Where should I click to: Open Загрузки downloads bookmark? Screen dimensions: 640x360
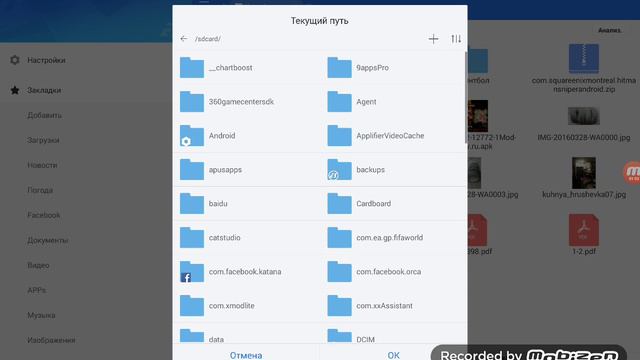[x=43, y=140]
